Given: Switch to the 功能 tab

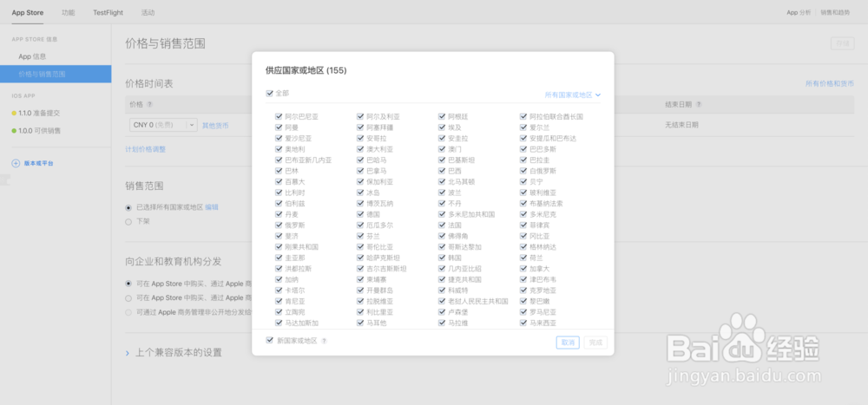Looking at the screenshot, I should (x=68, y=12).
